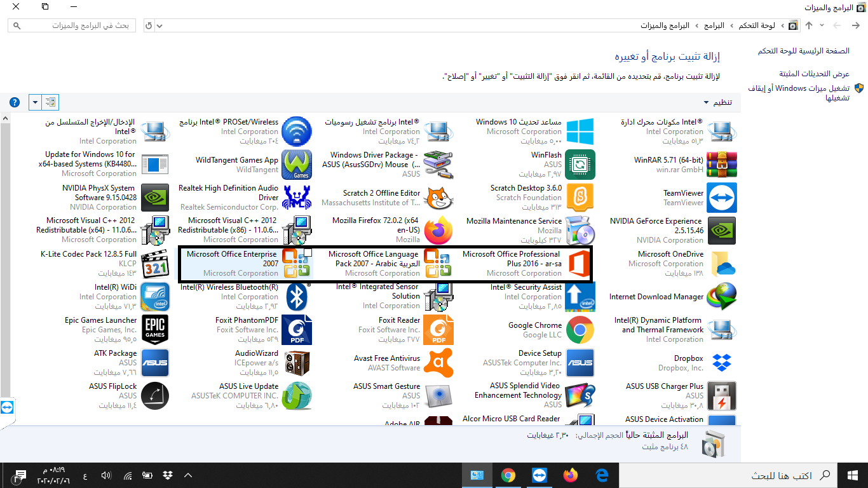868x488 pixels.
Task: Open recent locations dropdown near navigation arrows
Action: [822, 25]
